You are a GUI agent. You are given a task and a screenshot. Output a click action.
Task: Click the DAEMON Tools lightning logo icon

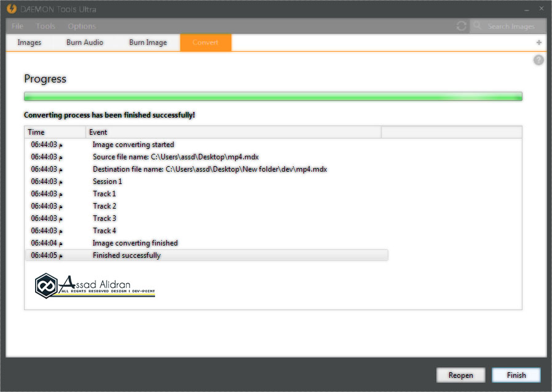[x=11, y=9]
